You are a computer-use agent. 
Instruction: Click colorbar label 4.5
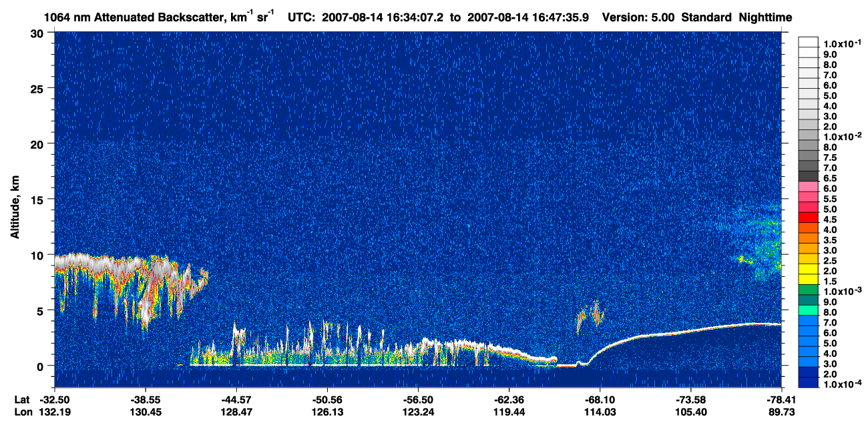pyautogui.click(x=829, y=219)
